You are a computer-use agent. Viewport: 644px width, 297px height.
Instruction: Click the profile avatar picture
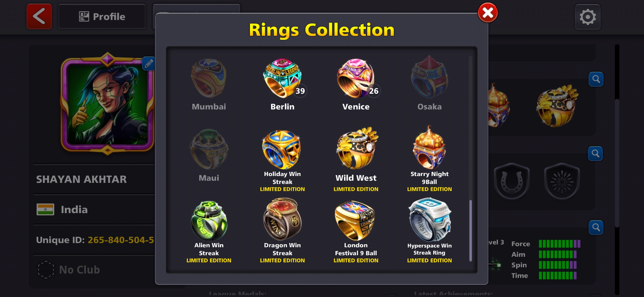[x=107, y=103]
